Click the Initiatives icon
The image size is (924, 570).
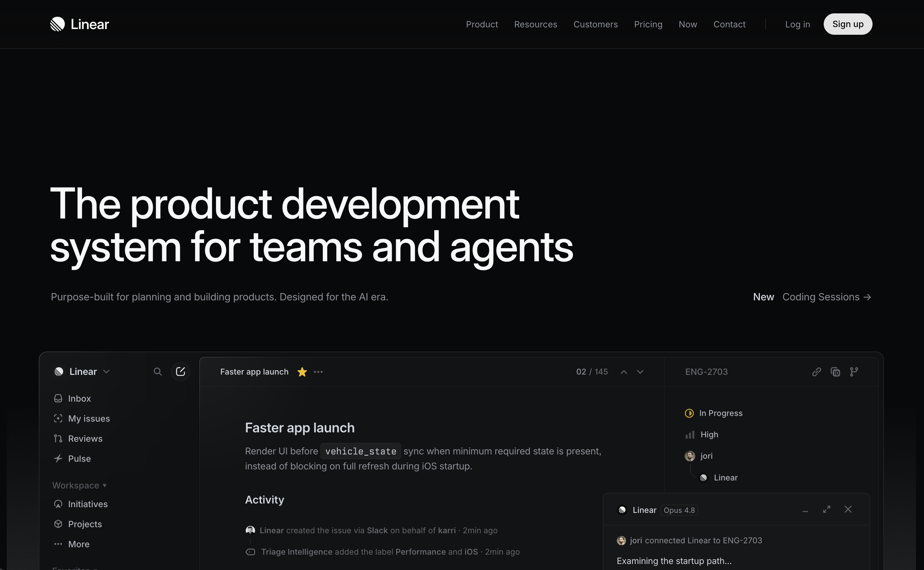58,504
